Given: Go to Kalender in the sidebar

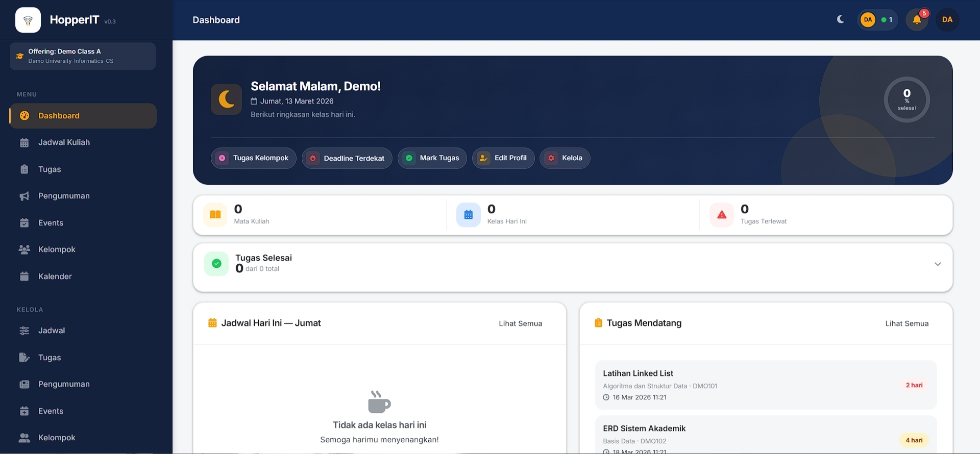Looking at the screenshot, I should coord(55,276).
